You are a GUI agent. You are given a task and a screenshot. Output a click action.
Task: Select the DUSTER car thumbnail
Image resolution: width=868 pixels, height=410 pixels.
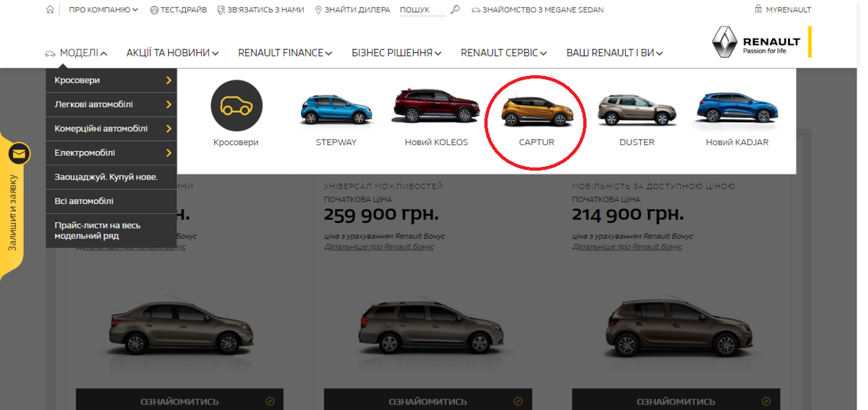637,109
